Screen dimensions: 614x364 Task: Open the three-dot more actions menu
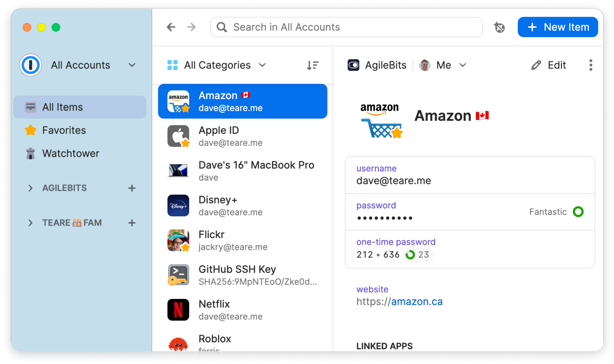(591, 65)
